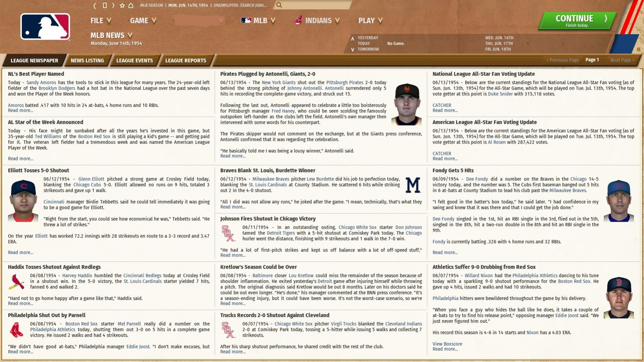Open Al Rosen player link

[497, 142]
